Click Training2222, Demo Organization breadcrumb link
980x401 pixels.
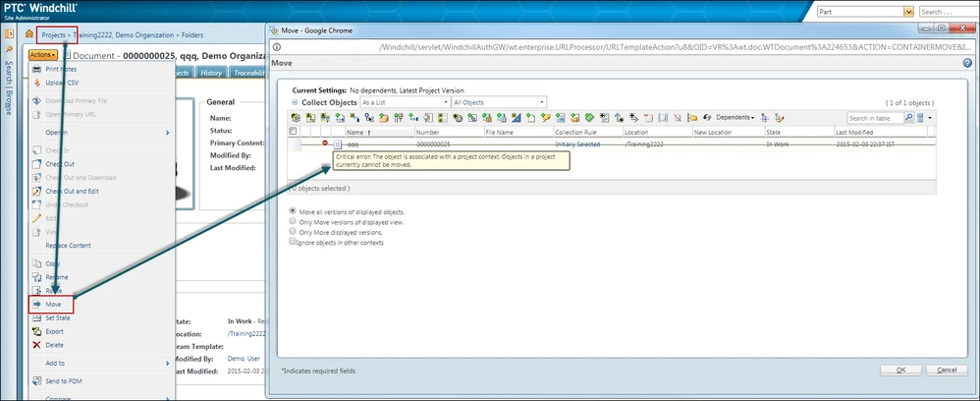pyautogui.click(x=124, y=35)
